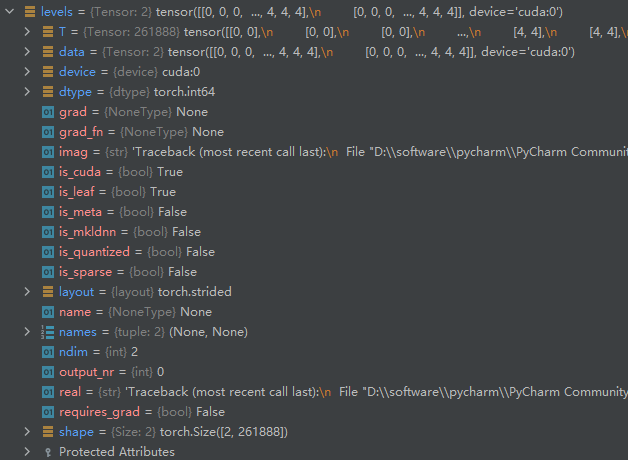
Task: Click the primitive icon beside name
Action: pyautogui.click(x=48, y=312)
